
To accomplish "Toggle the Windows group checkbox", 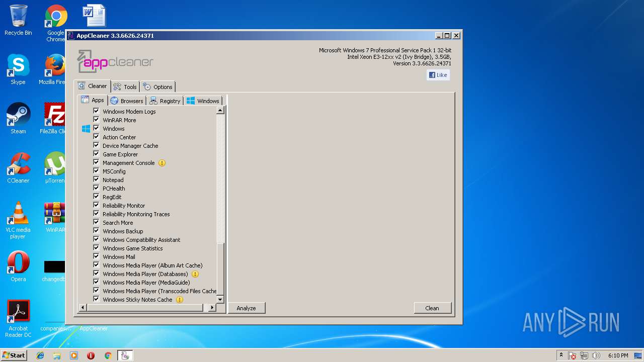I will pos(96,128).
